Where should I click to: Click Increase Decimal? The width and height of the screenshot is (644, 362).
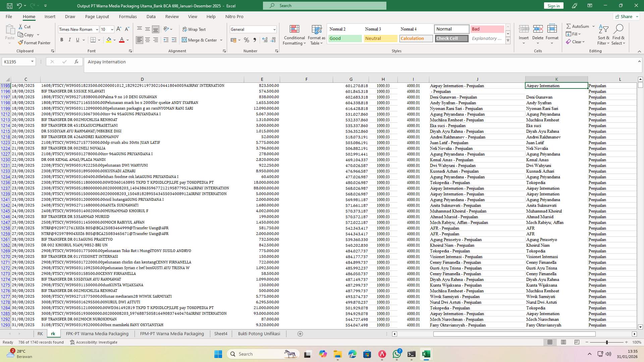point(265,40)
